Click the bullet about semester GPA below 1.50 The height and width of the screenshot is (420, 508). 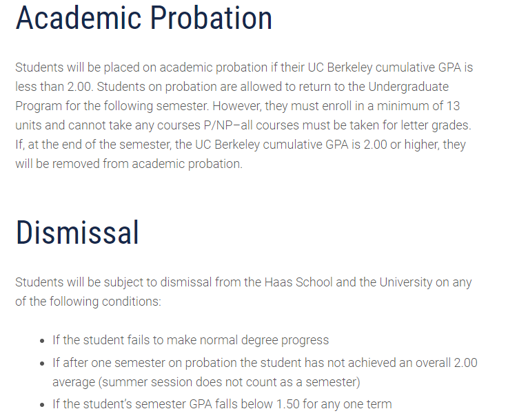tap(222, 404)
